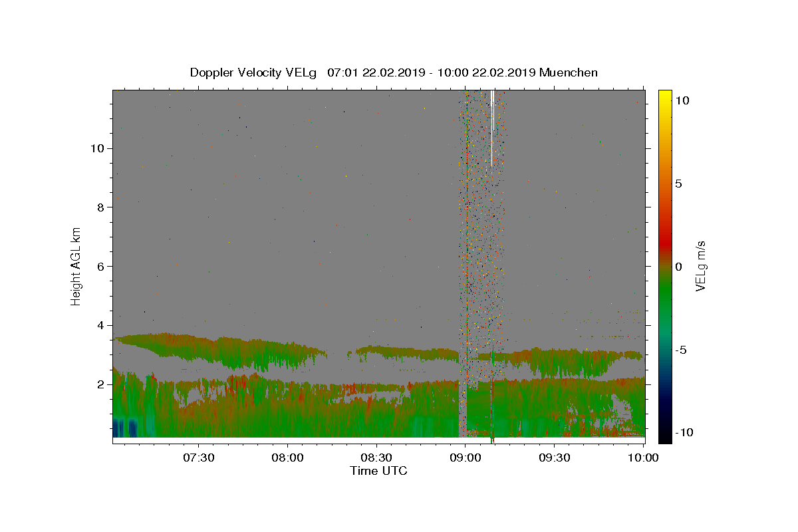Click the height axis label 8

coord(100,207)
